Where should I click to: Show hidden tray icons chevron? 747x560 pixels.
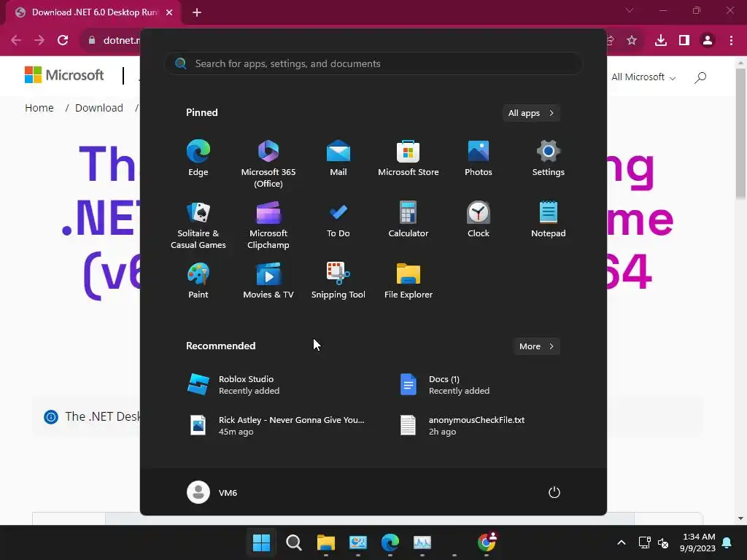coord(622,542)
